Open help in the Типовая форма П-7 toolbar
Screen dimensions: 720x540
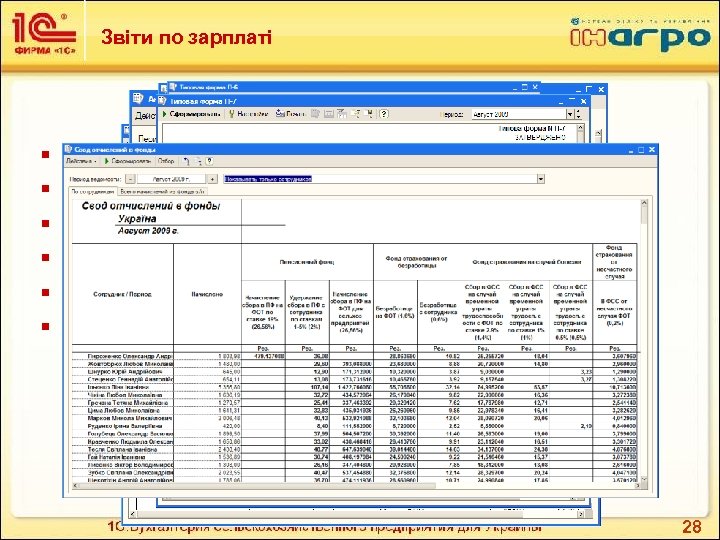(x=384, y=114)
